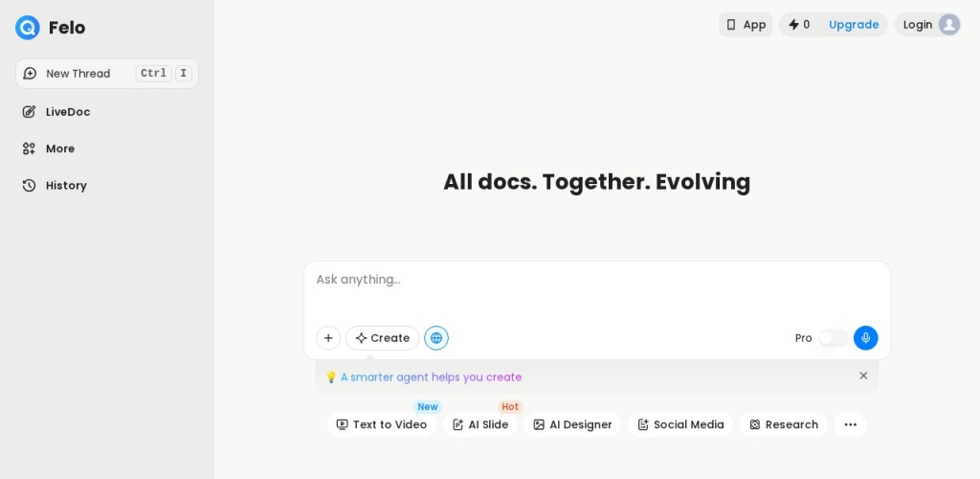Enable the Pro toggle switch
The height and width of the screenshot is (479, 980).
point(834,338)
